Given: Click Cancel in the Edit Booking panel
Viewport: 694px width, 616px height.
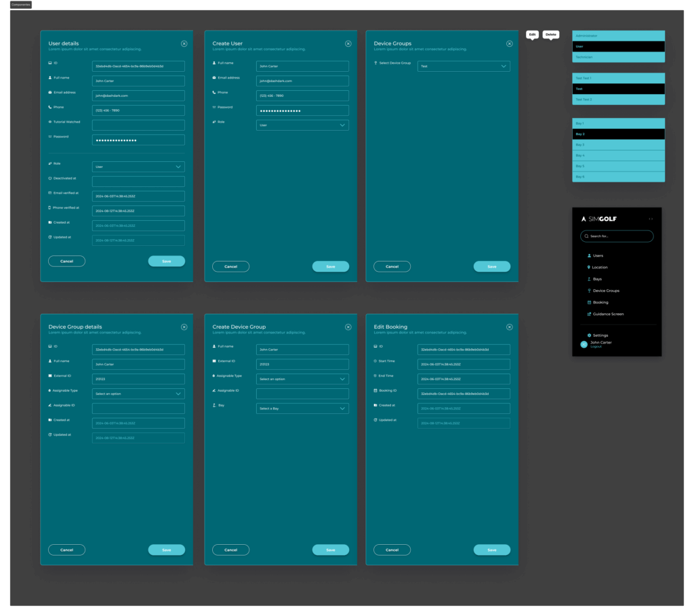Looking at the screenshot, I should [x=392, y=550].
